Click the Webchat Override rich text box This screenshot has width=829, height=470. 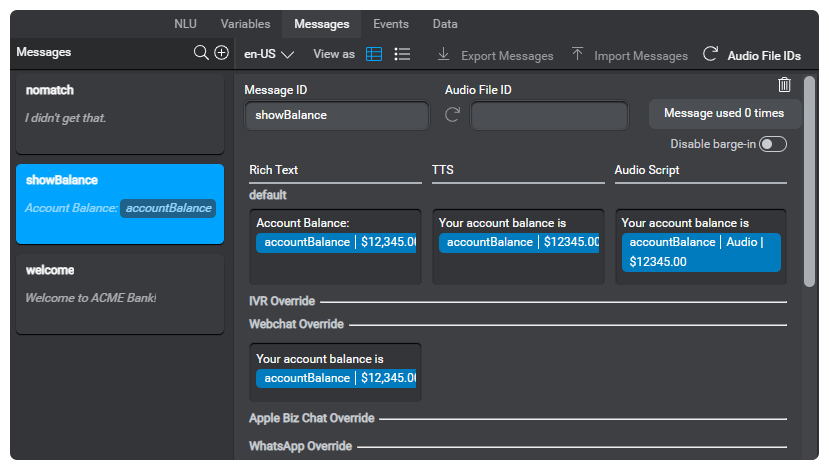[335, 372]
